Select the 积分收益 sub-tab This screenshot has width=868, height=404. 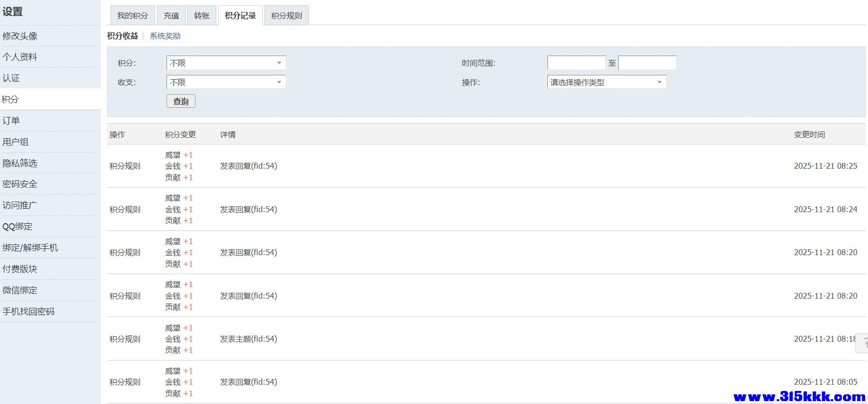pos(123,36)
